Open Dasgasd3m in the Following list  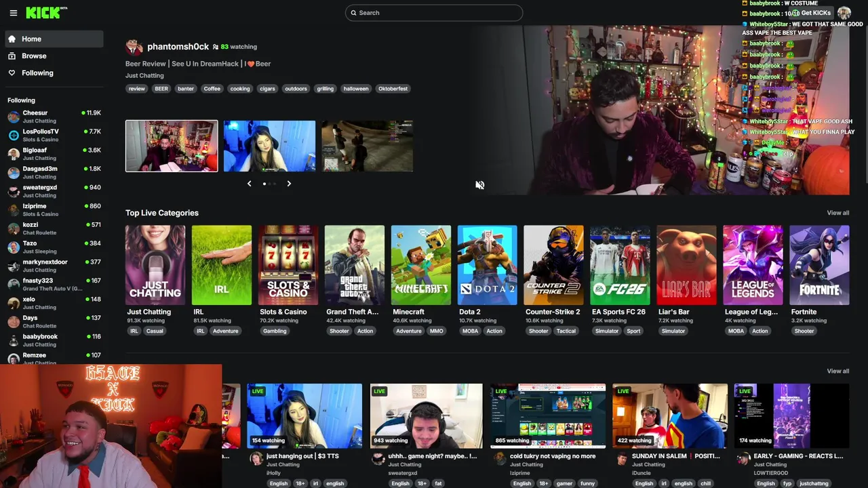(x=54, y=172)
